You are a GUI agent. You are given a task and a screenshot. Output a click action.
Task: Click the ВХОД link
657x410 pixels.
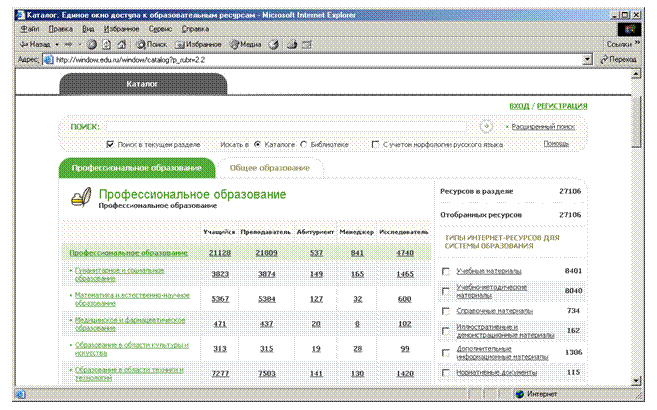(519, 106)
